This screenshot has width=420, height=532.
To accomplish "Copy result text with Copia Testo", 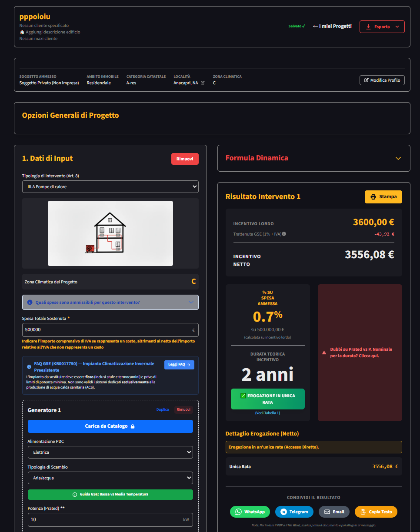I will (x=376, y=512).
